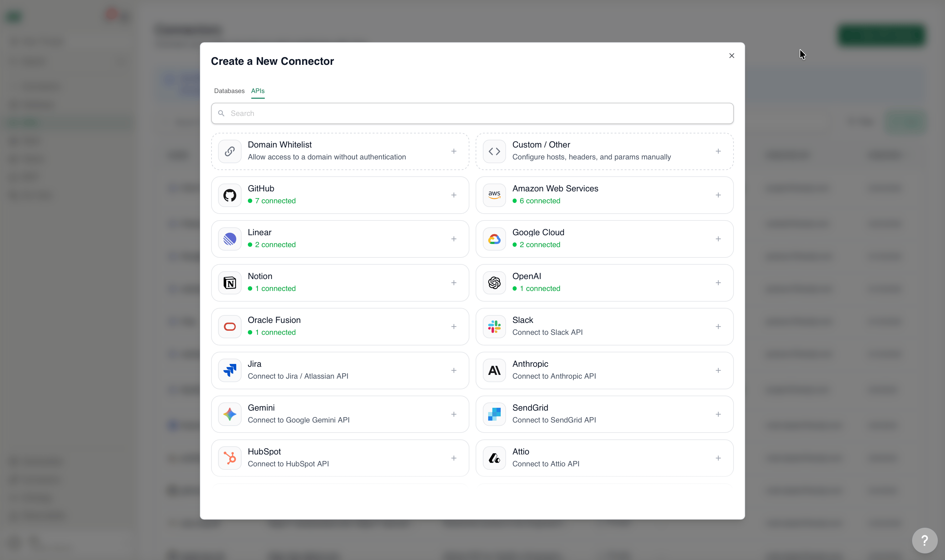Click the Gemini logo icon

(230, 414)
